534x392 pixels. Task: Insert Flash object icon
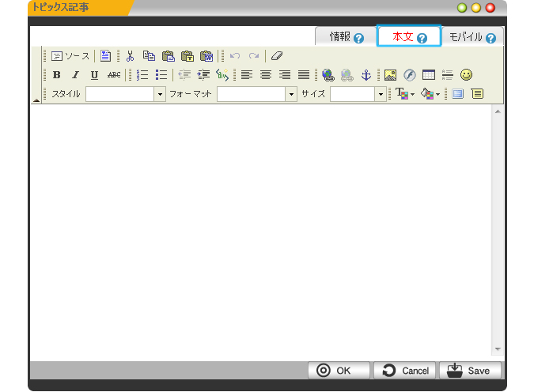(409, 75)
